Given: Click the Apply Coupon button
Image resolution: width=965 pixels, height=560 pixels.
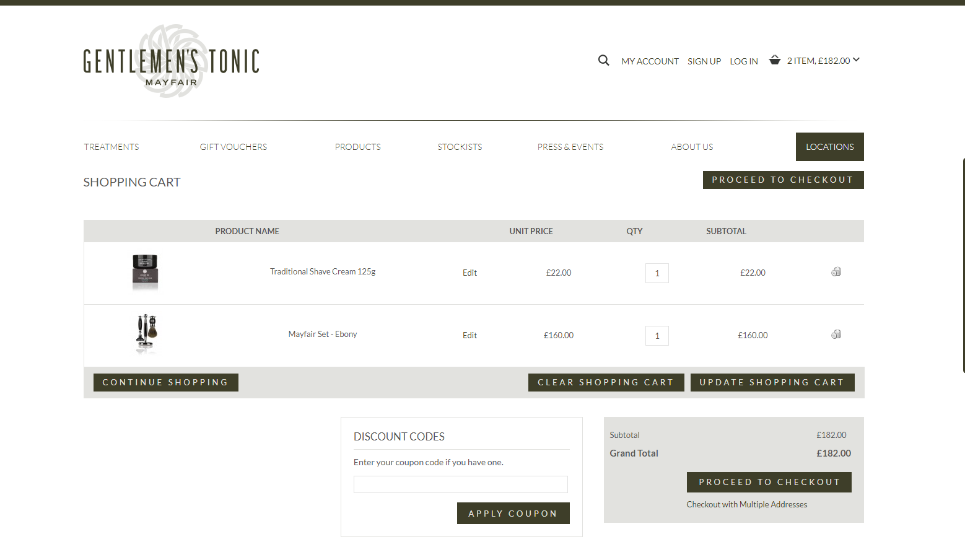Looking at the screenshot, I should (513, 513).
